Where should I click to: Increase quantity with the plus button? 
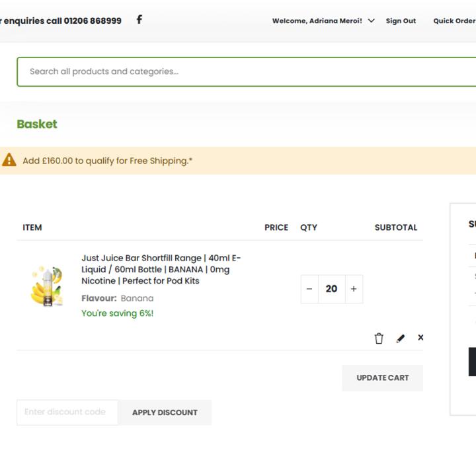point(354,289)
